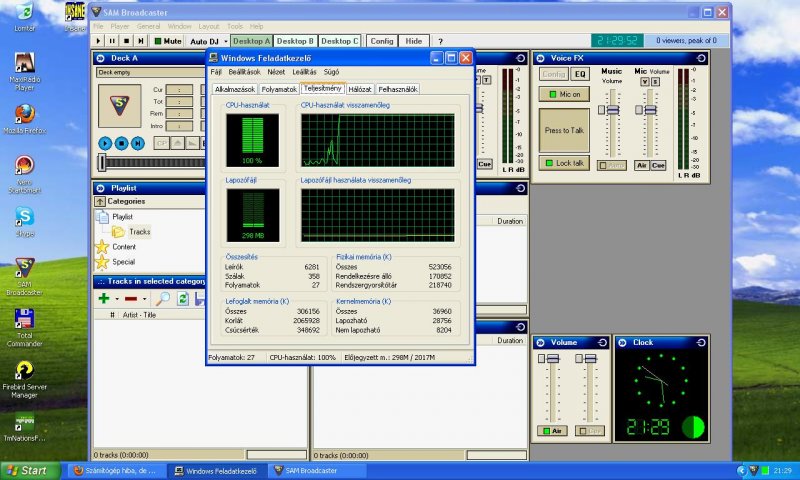Viewport: 800px width, 480px height.
Task: Select the Playlist node in Categories tree
Action: pyautogui.click(x=122, y=217)
